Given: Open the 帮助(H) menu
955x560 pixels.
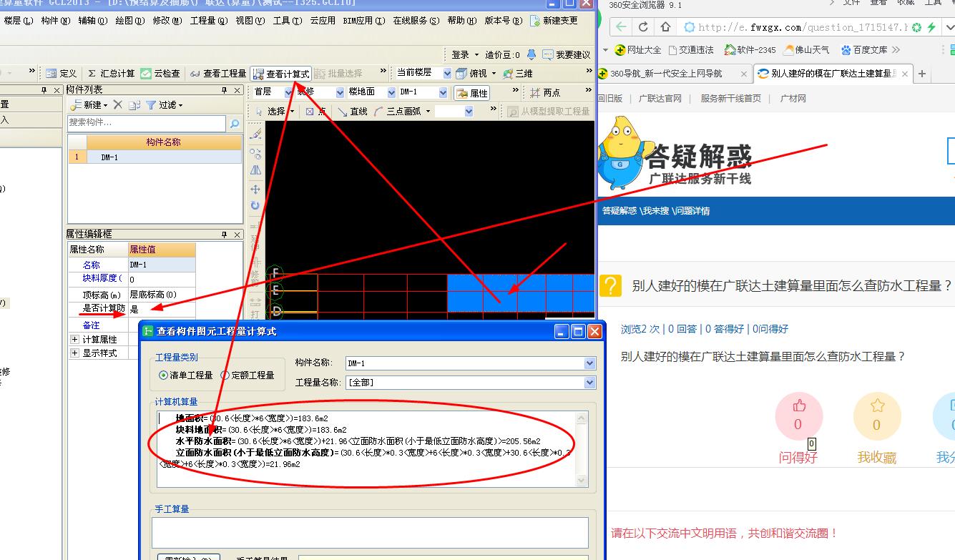Looking at the screenshot, I should pos(462,21).
